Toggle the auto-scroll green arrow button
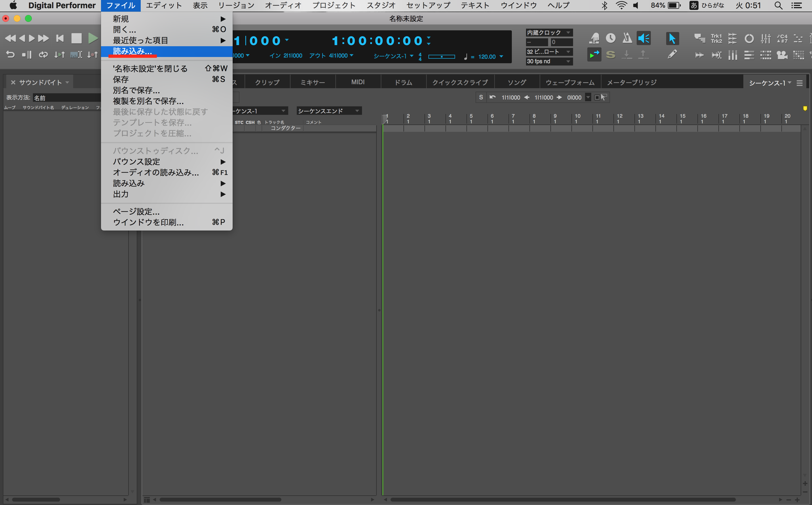Viewport: 812px width, 505px height. tap(594, 55)
